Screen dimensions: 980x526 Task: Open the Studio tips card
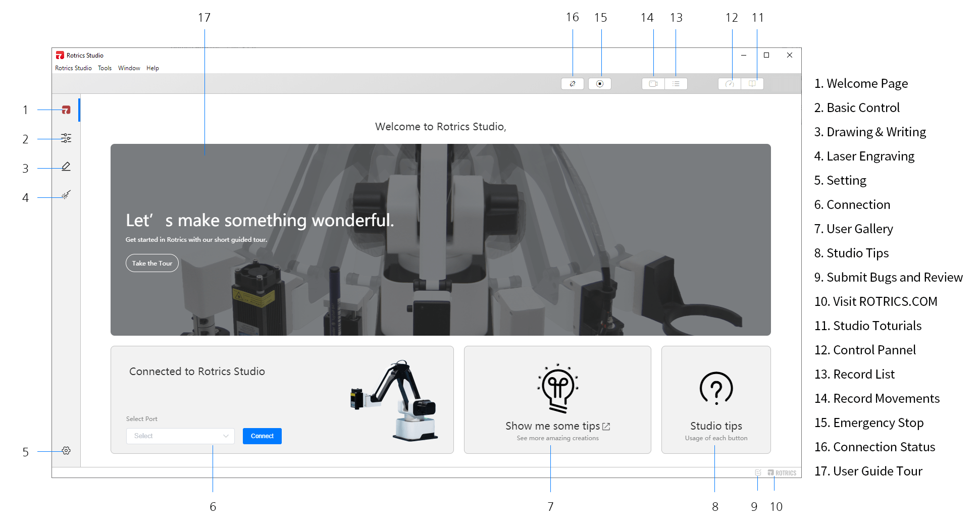(x=716, y=400)
